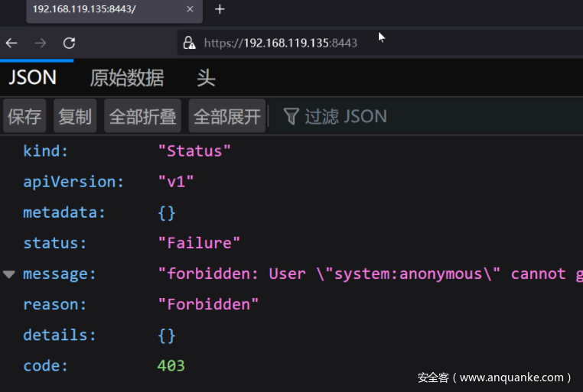Expand all nodes with 全部展开

227,116
